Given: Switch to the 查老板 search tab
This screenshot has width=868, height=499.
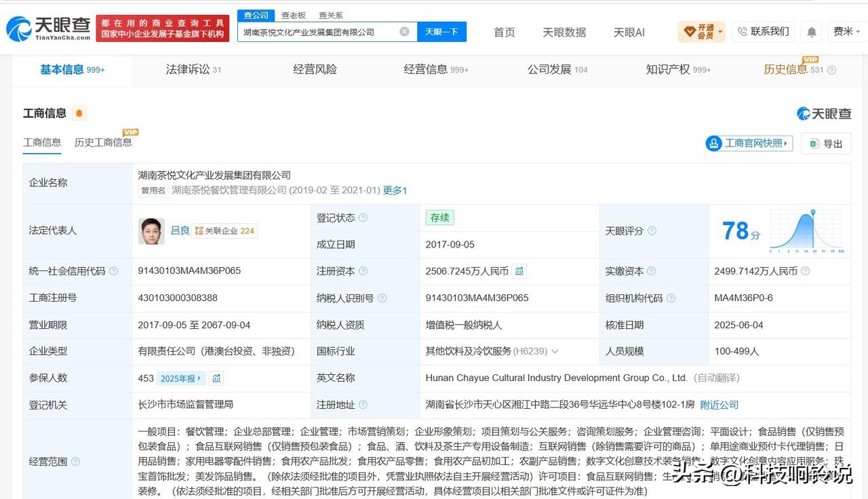Looking at the screenshot, I should [x=294, y=15].
